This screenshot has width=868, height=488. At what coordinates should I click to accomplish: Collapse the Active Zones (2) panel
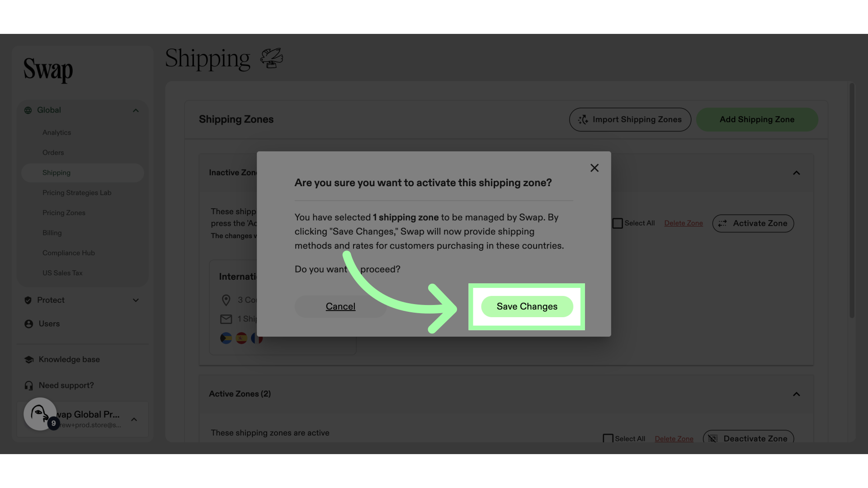coord(797,394)
